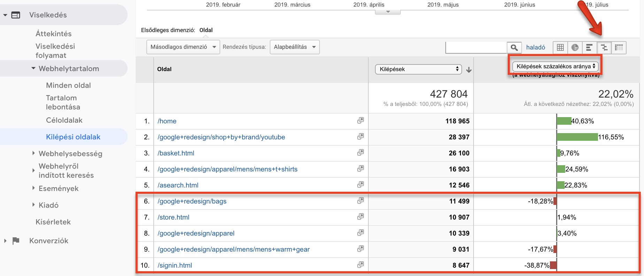
Task: Click the search magnifier button
Action: pyautogui.click(x=514, y=47)
